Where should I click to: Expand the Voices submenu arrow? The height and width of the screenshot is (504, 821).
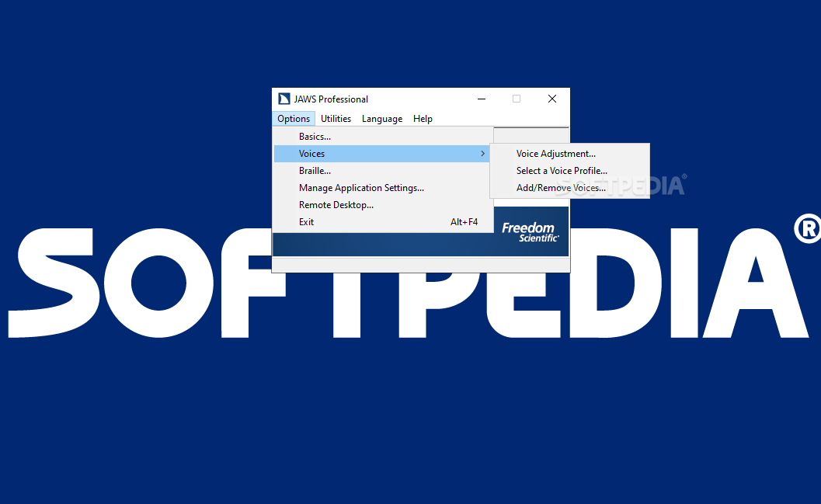coord(483,154)
